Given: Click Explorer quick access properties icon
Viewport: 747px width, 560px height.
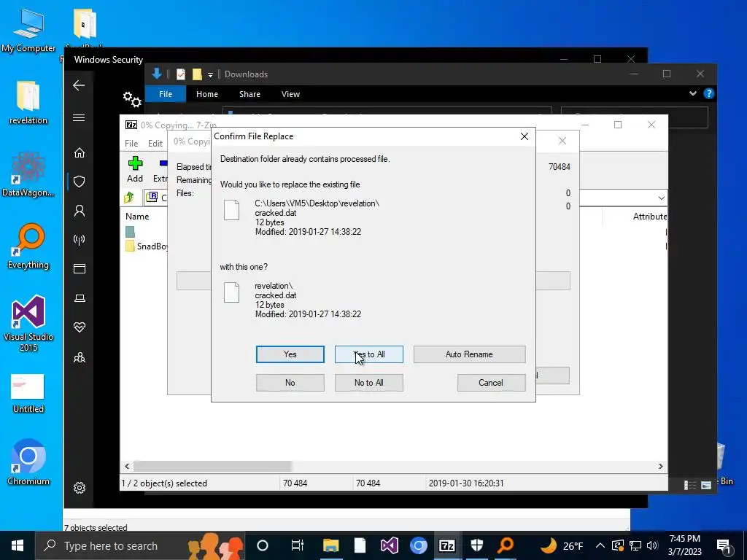Looking at the screenshot, I should 181,74.
